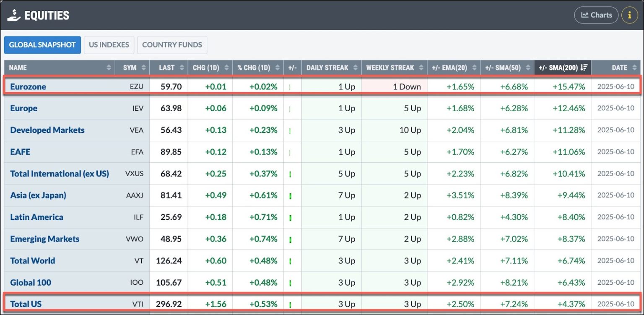This screenshot has height=315, width=644.
Task: Click Developed Markets' 10 Up weekly streak
Action: [x=410, y=130]
